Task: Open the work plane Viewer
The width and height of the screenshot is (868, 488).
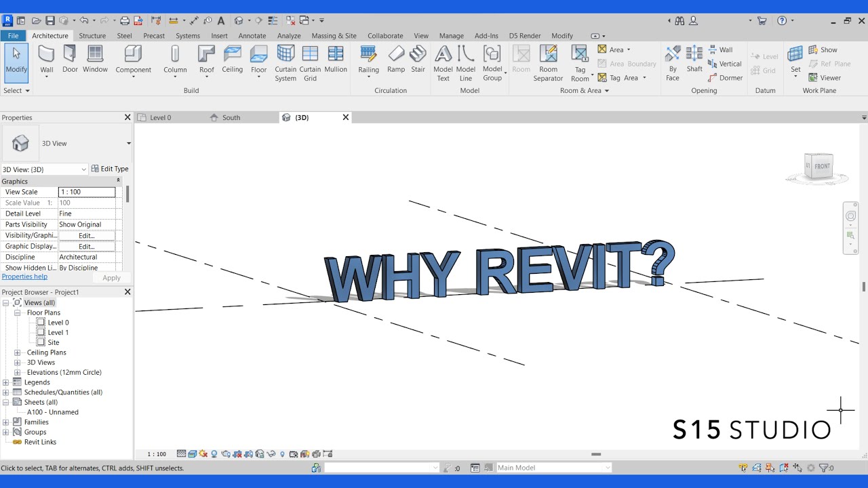Action: pyautogui.click(x=825, y=78)
